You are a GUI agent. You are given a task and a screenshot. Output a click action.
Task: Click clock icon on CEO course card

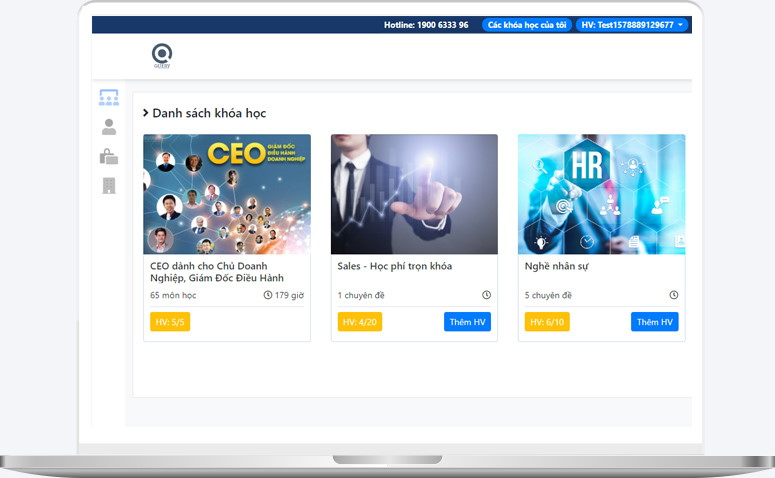pos(268,295)
